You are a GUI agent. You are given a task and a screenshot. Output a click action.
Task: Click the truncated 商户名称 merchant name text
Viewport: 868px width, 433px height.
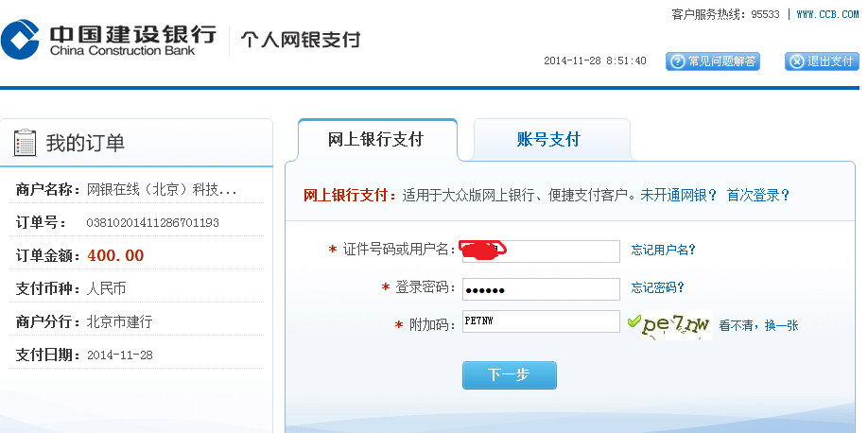coord(162,189)
